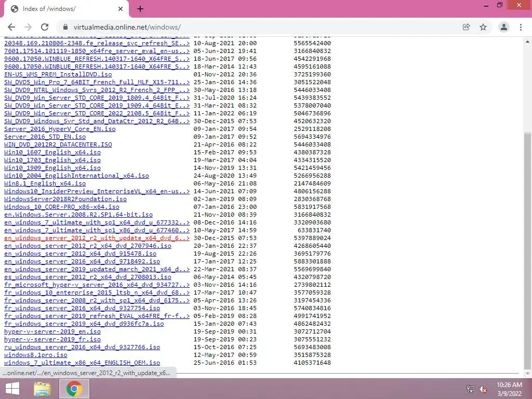Open windows_7_ultimate_x86_x64_ENGLISH_OEM.iso
The width and height of the screenshot is (532, 399).
82,363
